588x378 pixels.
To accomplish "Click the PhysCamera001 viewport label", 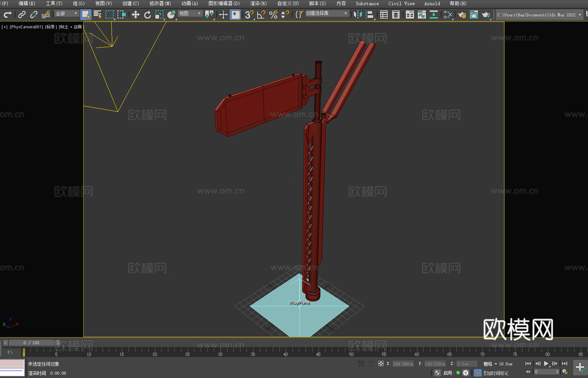I will tap(26, 27).
